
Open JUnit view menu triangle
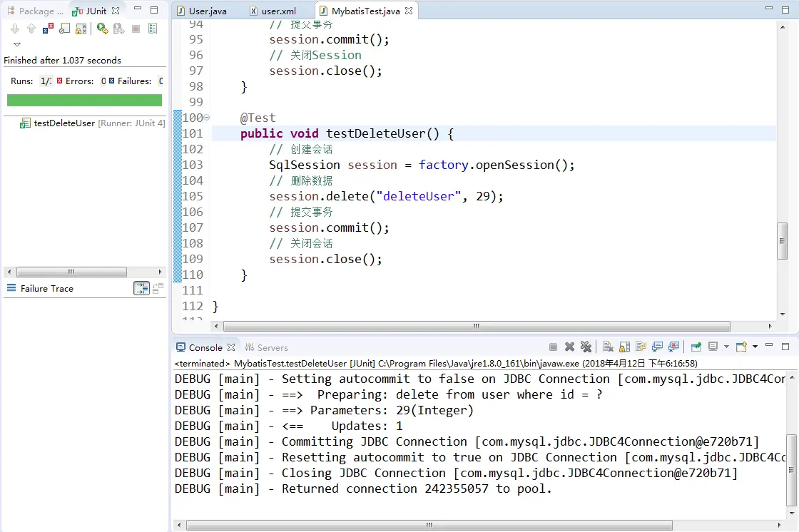(17, 44)
